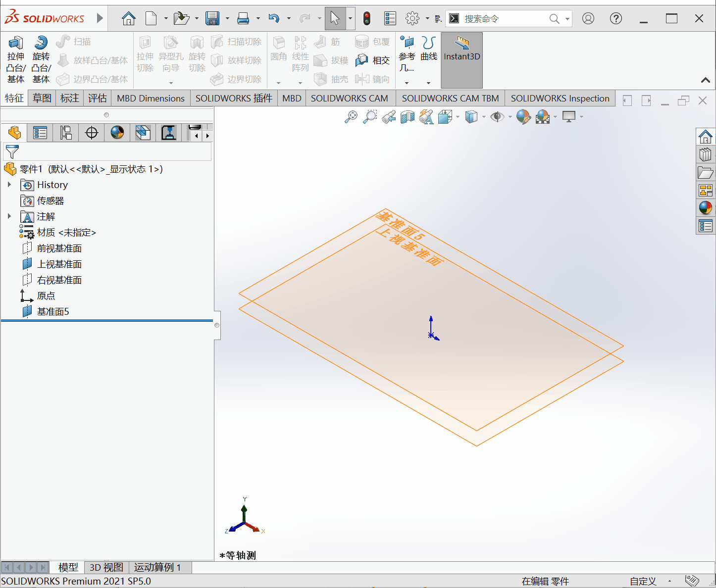This screenshot has width=716, height=588.
Task: Switch to the 草图 sketch tab
Action: tap(42, 98)
